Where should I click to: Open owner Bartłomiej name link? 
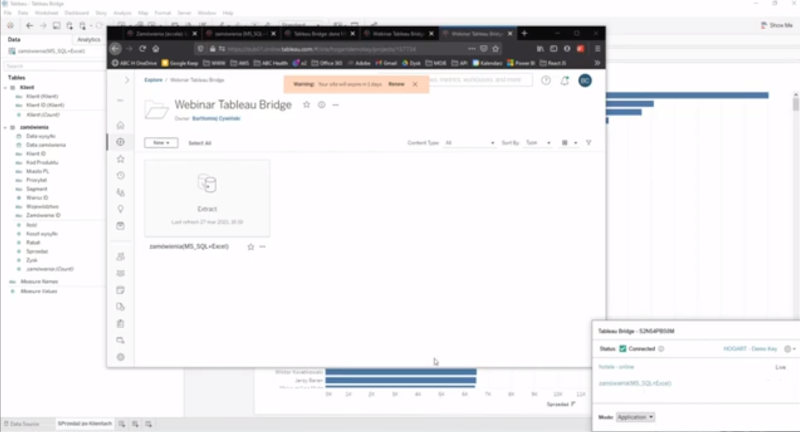tap(216, 118)
